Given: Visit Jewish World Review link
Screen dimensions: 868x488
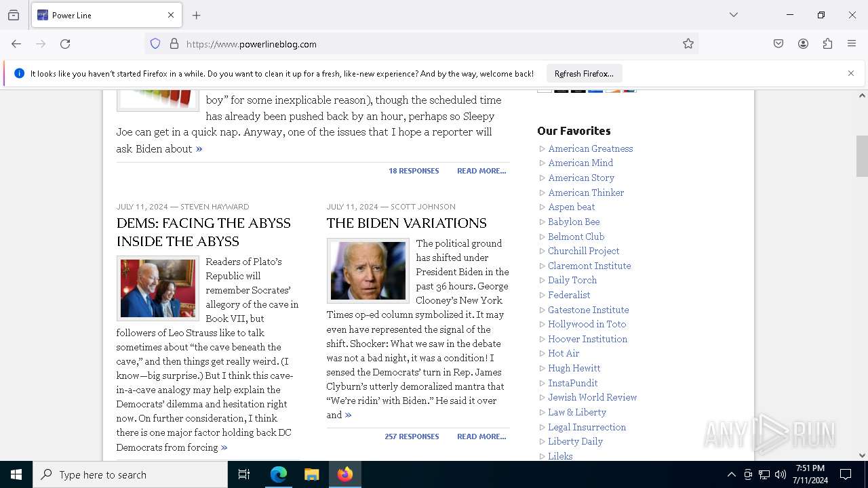Looking at the screenshot, I should [x=593, y=397].
